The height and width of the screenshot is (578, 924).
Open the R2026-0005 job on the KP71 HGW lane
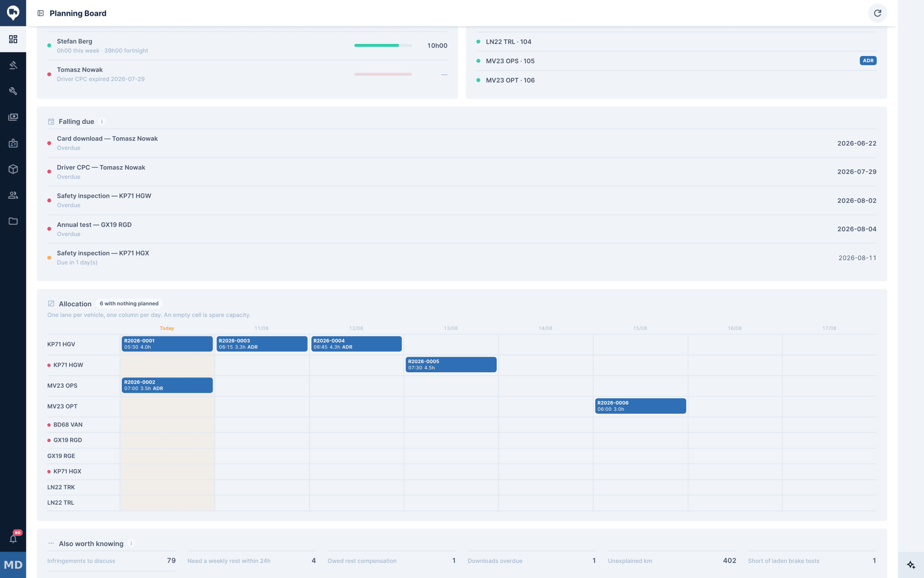pyautogui.click(x=451, y=365)
